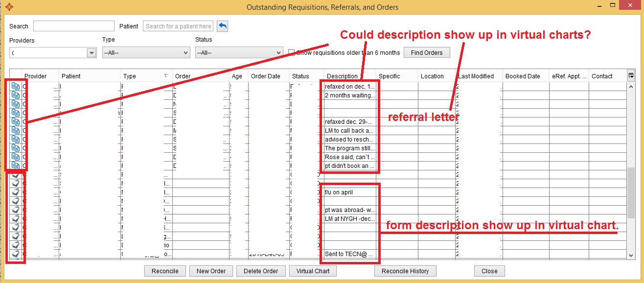
Task: Expand the Providers dropdown
Action: pyautogui.click(x=91, y=53)
